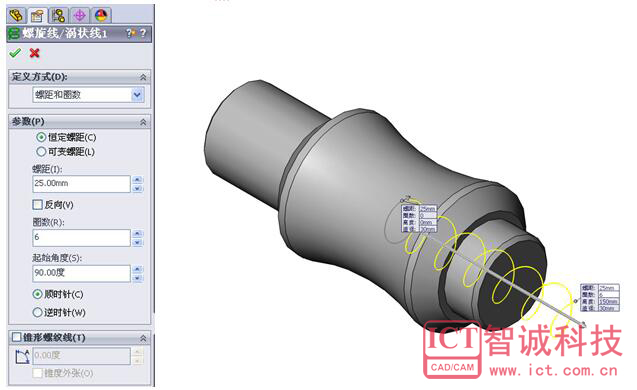Select 顺时针(C) clockwise option
Image resolution: width=637 pixels, height=390 pixels.
click(x=37, y=294)
